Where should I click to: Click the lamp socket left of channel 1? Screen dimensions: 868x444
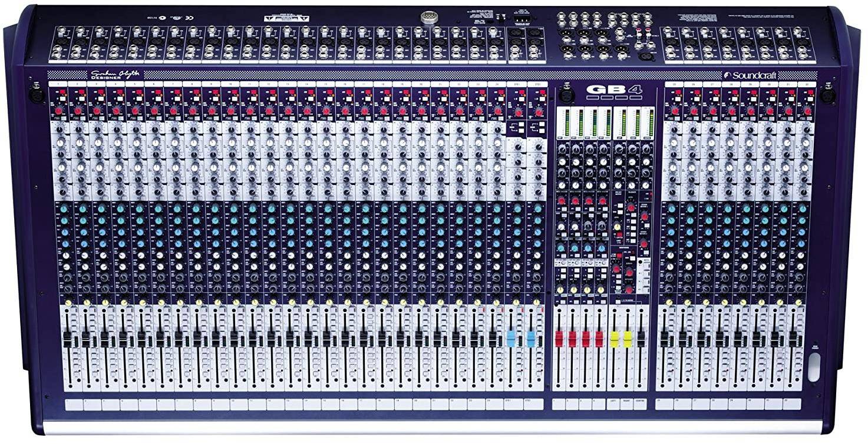coord(38,95)
